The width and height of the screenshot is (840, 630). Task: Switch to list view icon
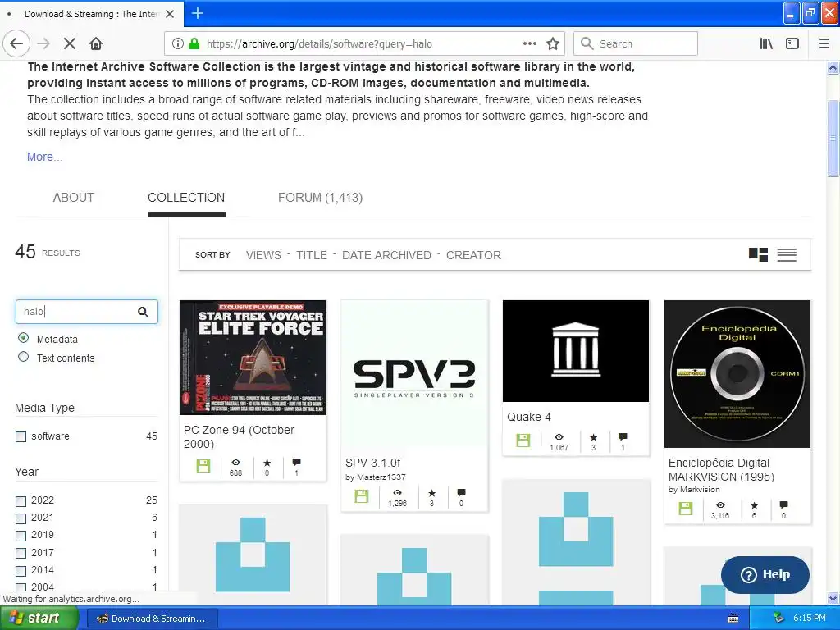pos(787,255)
